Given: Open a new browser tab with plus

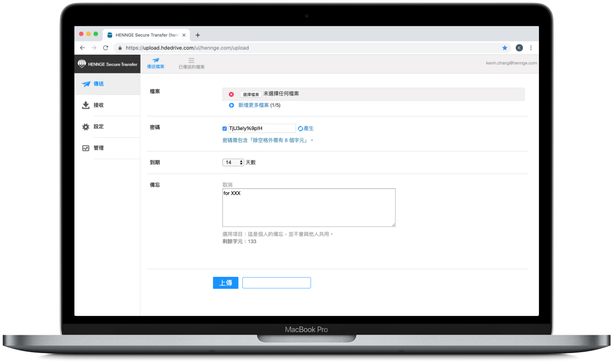Looking at the screenshot, I should [197, 35].
